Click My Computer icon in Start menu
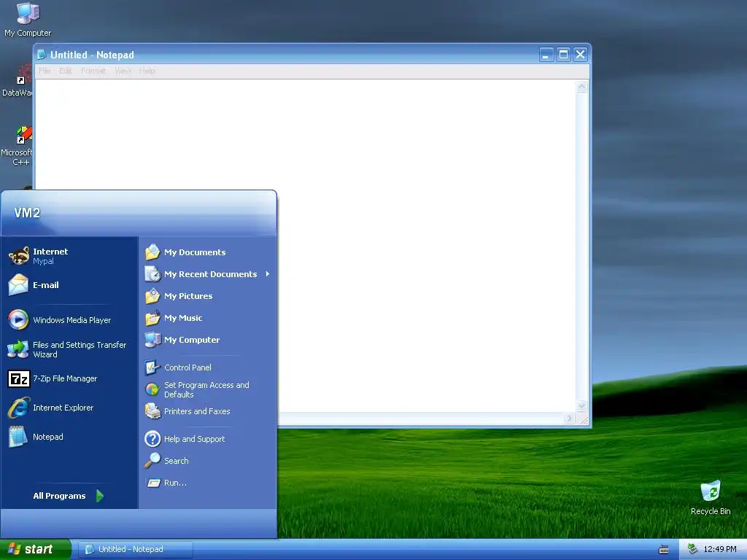 pos(152,340)
